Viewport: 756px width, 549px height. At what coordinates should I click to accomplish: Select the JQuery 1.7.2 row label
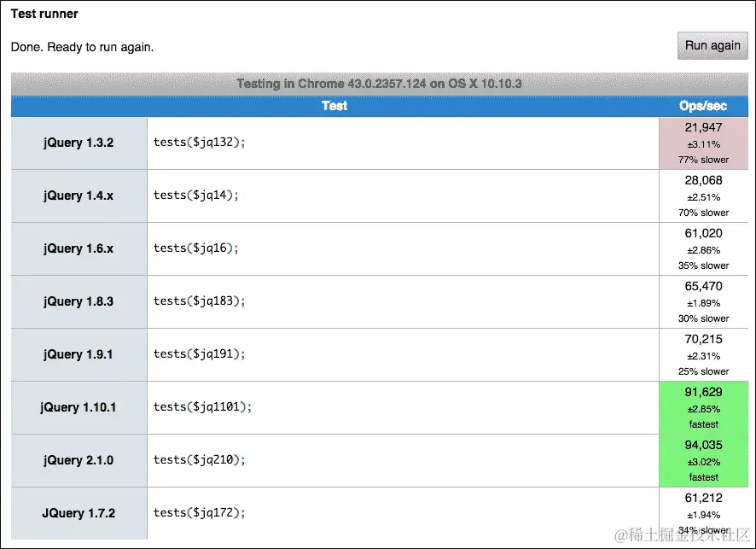(x=79, y=513)
